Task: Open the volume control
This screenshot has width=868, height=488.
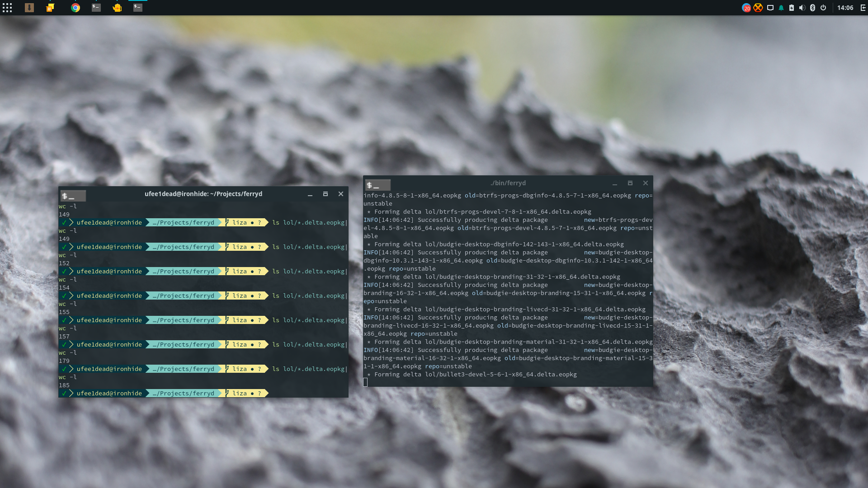Action: click(x=802, y=8)
